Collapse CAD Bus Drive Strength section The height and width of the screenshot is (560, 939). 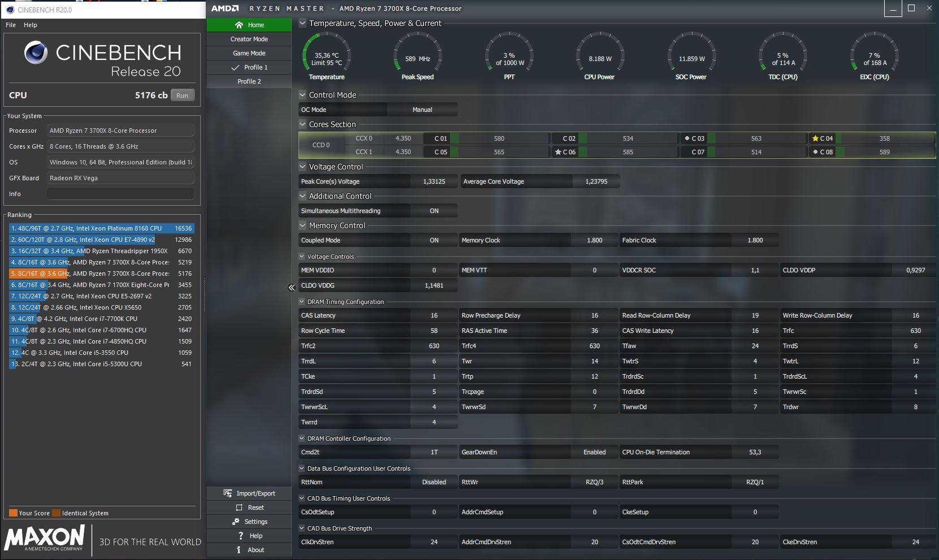click(302, 528)
